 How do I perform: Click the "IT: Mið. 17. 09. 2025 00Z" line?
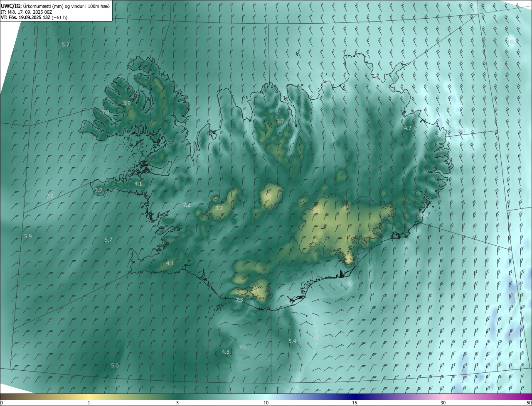tap(26, 12)
